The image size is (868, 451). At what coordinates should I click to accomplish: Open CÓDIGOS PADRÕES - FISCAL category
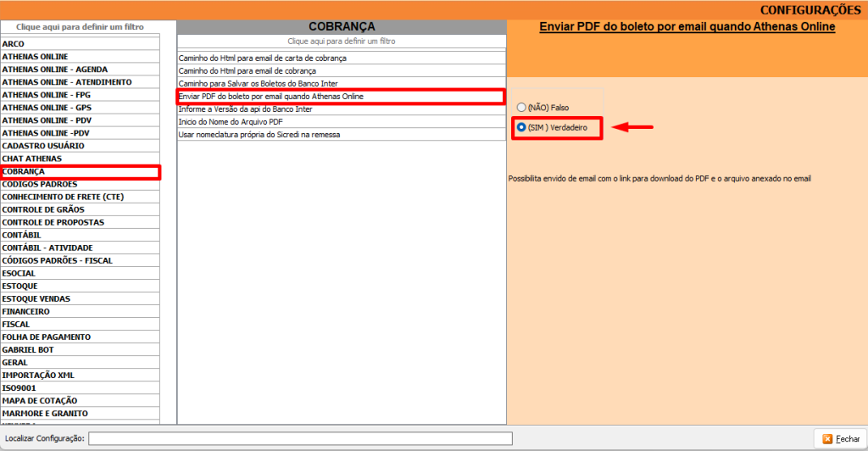pos(81,260)
